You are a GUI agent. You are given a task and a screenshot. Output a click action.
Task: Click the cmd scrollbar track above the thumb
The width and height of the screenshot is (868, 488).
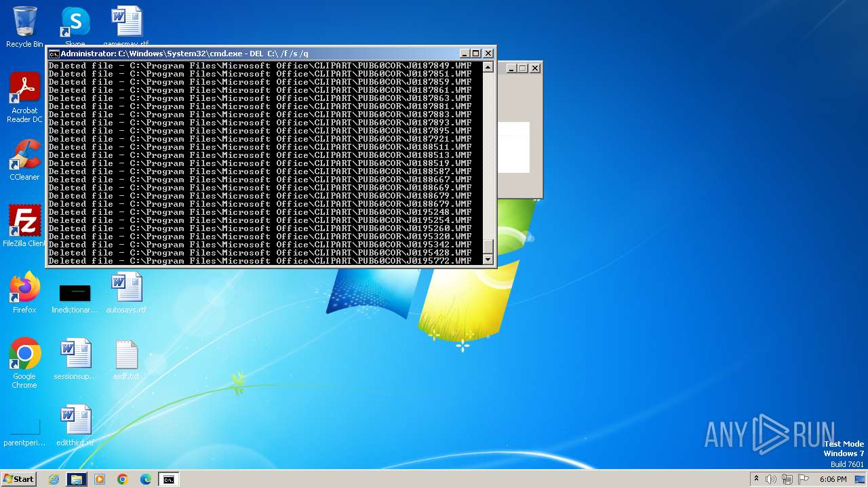[x=488, y=156]
